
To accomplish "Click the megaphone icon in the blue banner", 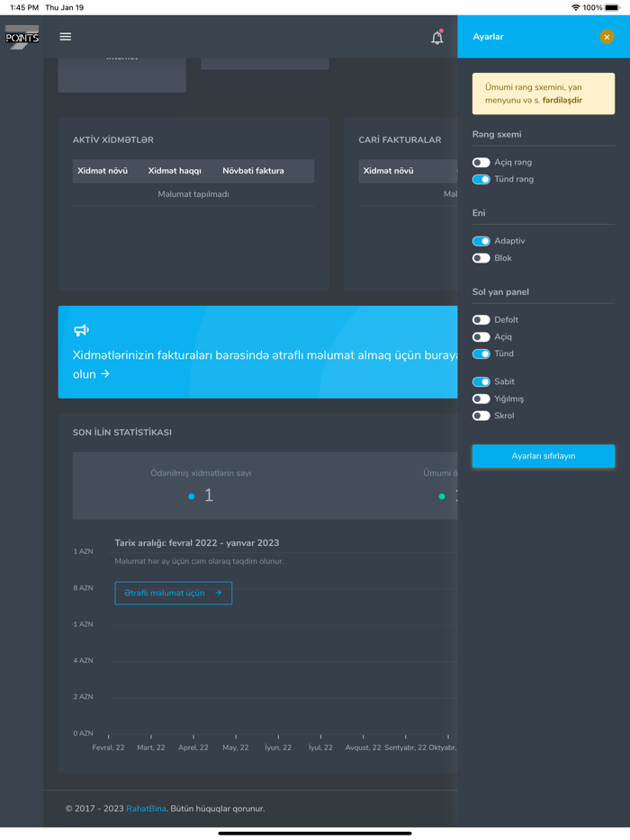I will (x=82, y=330).
